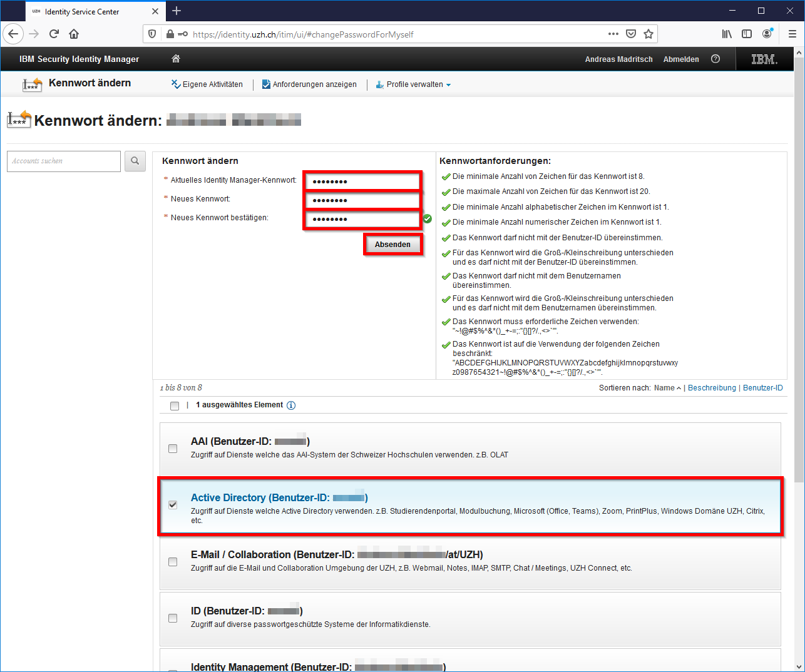Click the home icon in IBM header

pos(176,59)
